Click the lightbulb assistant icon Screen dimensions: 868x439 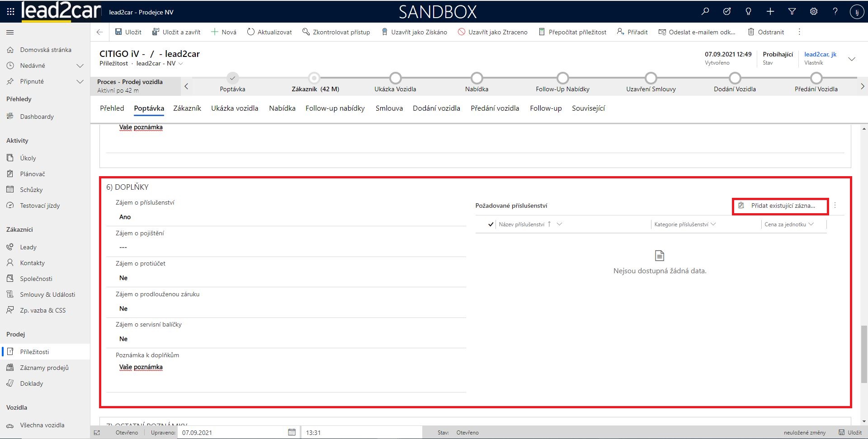[748, 12]
